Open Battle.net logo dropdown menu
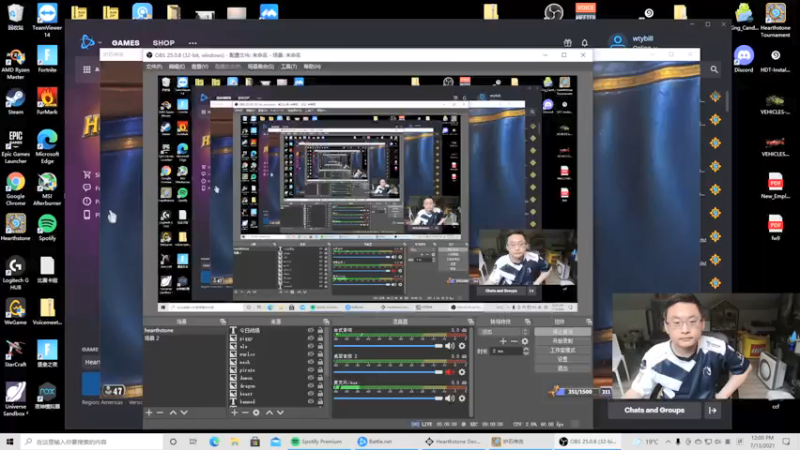Screen dimensions: 800x450 (90, 42)
